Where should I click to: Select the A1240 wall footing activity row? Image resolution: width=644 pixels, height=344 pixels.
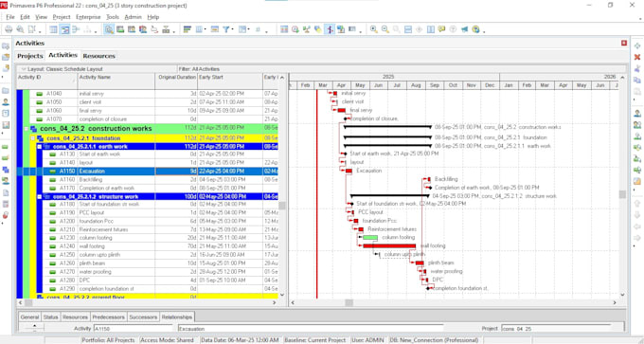pyautogui.click(x=148, y=246)
